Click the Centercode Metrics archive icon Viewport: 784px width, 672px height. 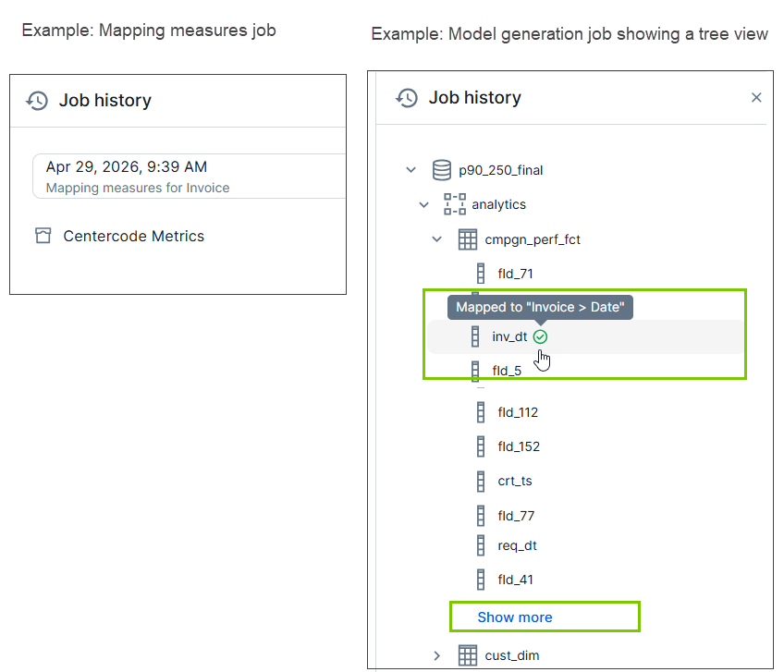coord(43,236)
